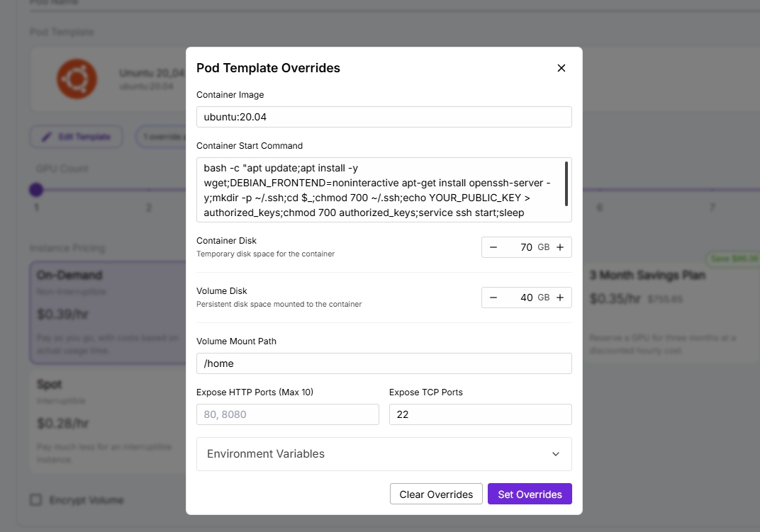760x532 pixels.
Task: Click the Expose TCP Ports field
Action: [480, 414]
